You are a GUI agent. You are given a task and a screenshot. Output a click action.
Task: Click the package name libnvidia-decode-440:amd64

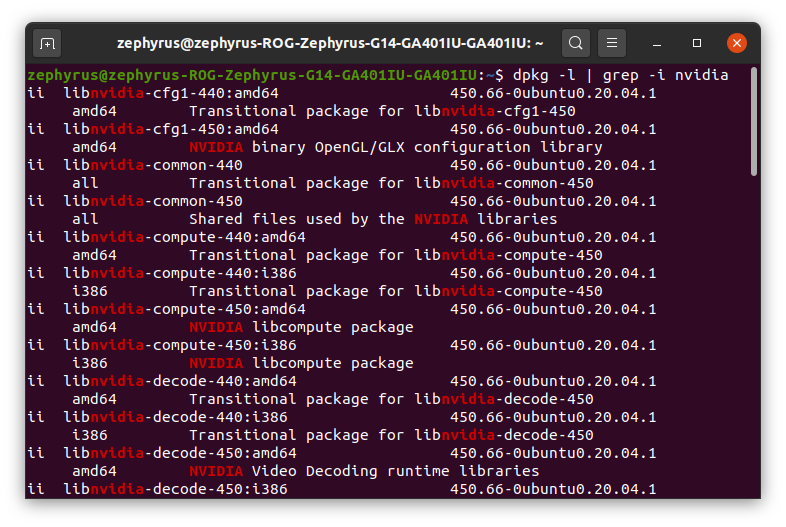(180, 382)
